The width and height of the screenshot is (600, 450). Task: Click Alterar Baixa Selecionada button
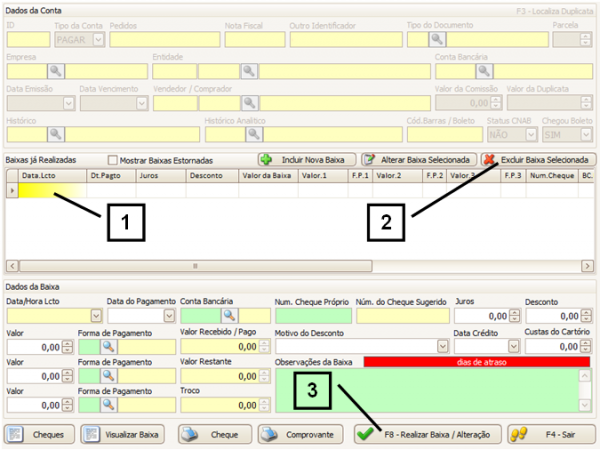coord(416,159)
